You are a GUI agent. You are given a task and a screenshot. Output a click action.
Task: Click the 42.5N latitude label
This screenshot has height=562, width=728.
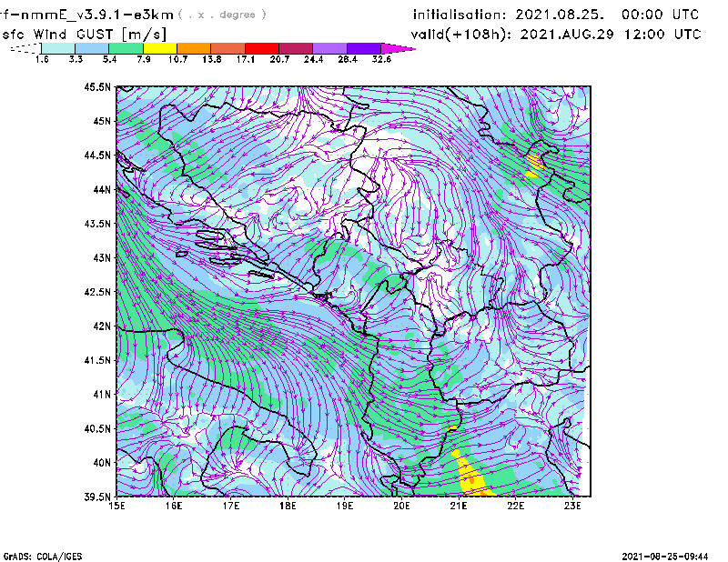pyautogui.click(x=97, y=292)
